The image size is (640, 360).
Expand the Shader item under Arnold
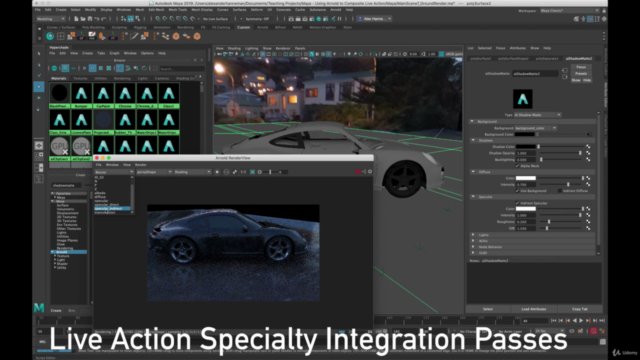55,264
